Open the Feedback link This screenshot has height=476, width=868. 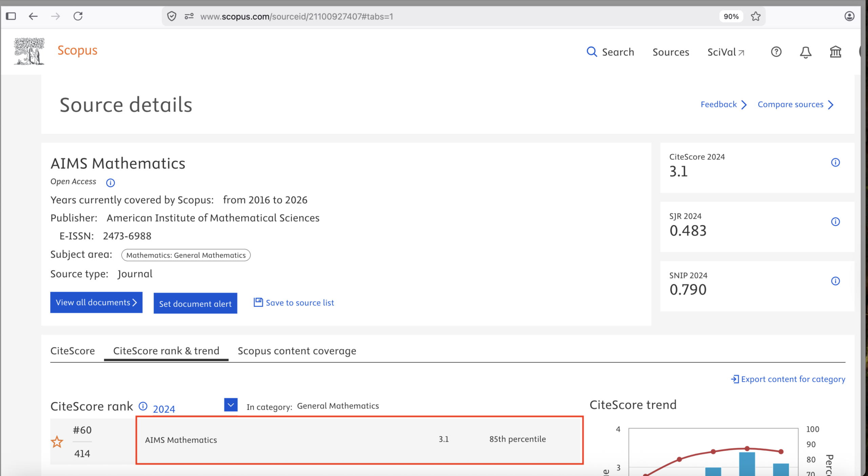click(724, 104)
